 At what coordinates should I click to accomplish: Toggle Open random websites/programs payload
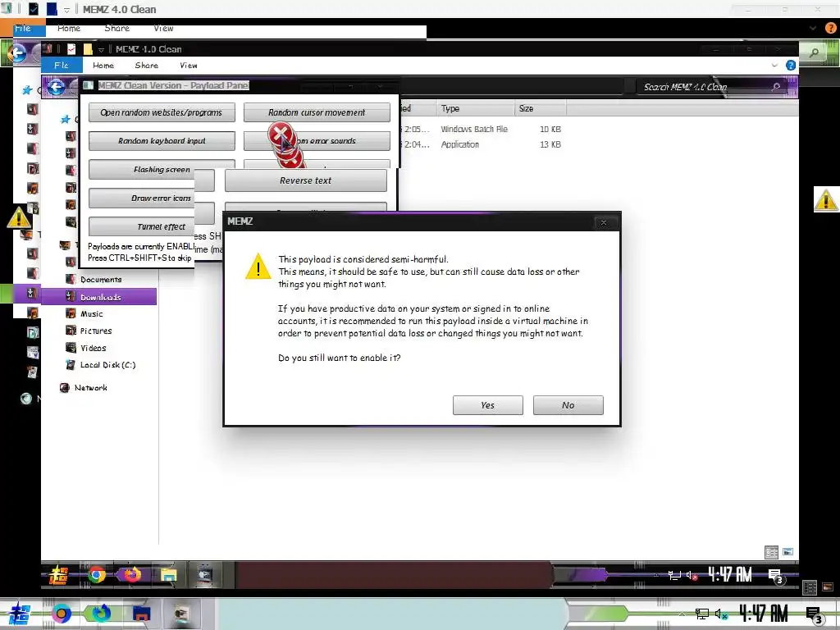click(162, 112)
